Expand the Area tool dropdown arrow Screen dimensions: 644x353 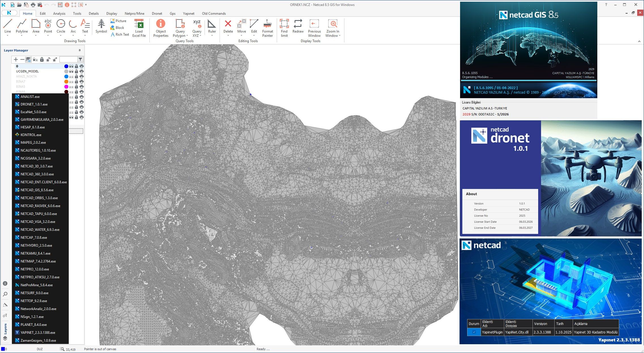(36, 36)
